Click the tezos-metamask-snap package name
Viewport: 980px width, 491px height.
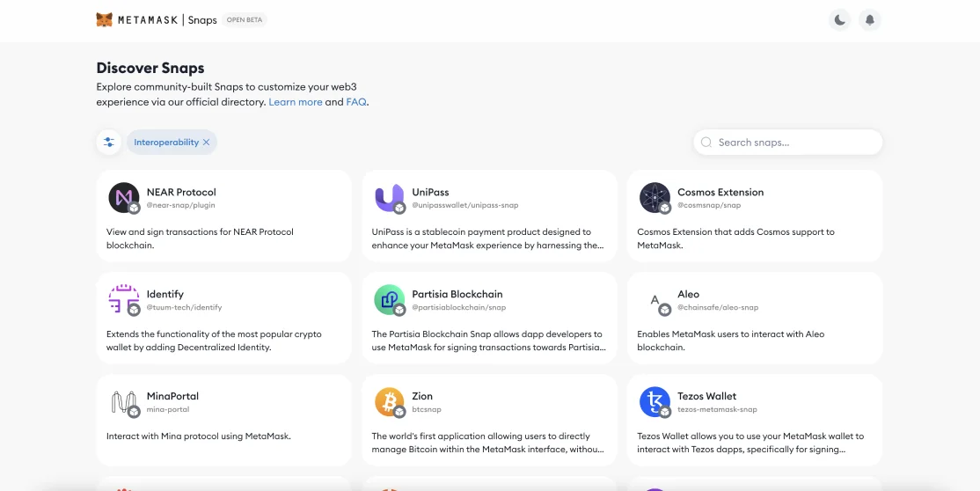click(x=717, y=410)
